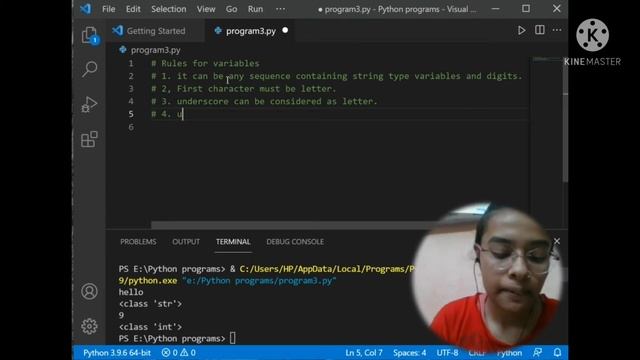The width and height of the screenshot is (640, 360).
Task: Close unsaved program3.py via dot indicator
Action: tap(285, 30)
